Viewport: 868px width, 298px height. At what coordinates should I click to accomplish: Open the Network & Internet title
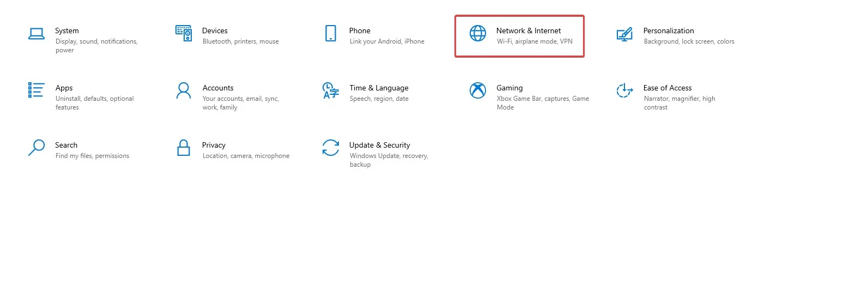[x=529, y=31]
